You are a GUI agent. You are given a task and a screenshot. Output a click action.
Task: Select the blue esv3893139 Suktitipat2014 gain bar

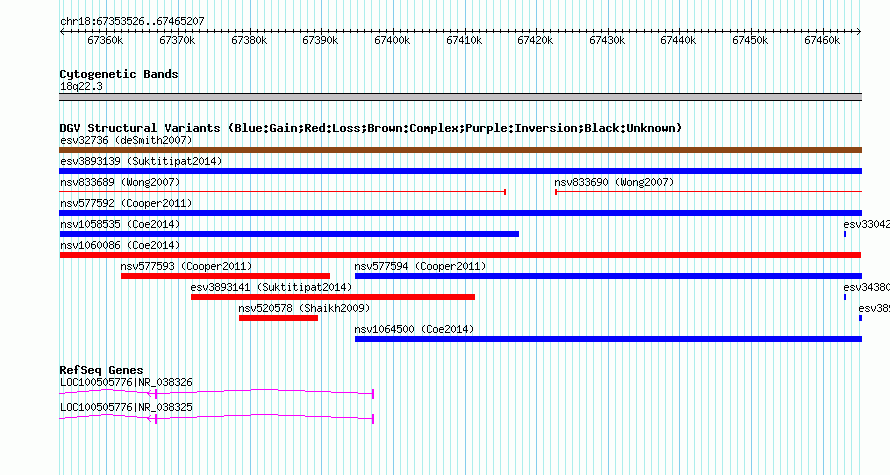pyautogui.click(x=460, y=171)
